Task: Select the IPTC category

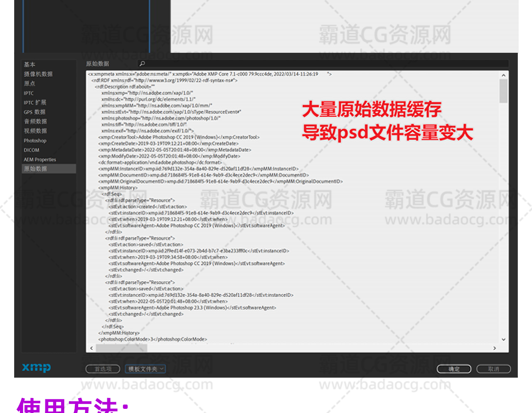Action: coord(29,93)
